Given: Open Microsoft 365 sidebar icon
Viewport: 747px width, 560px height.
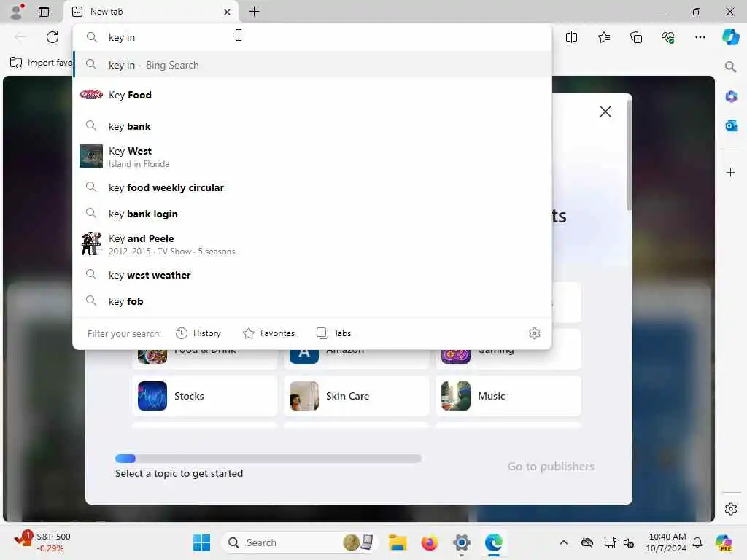Looking at the screenshot, I should (x=731, y=97).
